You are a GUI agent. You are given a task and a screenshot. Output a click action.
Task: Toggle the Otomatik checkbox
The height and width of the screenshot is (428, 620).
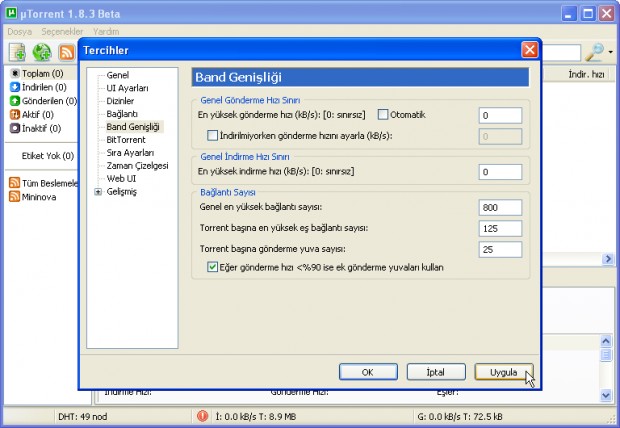tap(383, 115)
